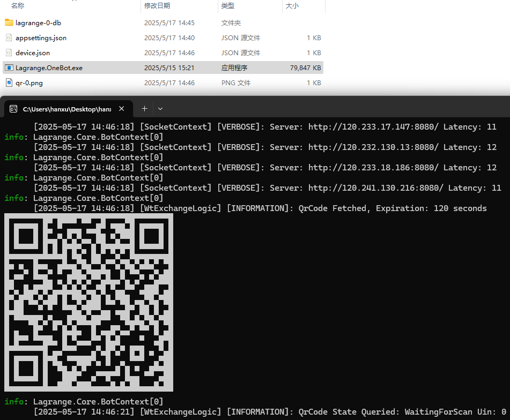
Task: Click the terminal tab's command prompt icon
Action: [x=13, y=109]
